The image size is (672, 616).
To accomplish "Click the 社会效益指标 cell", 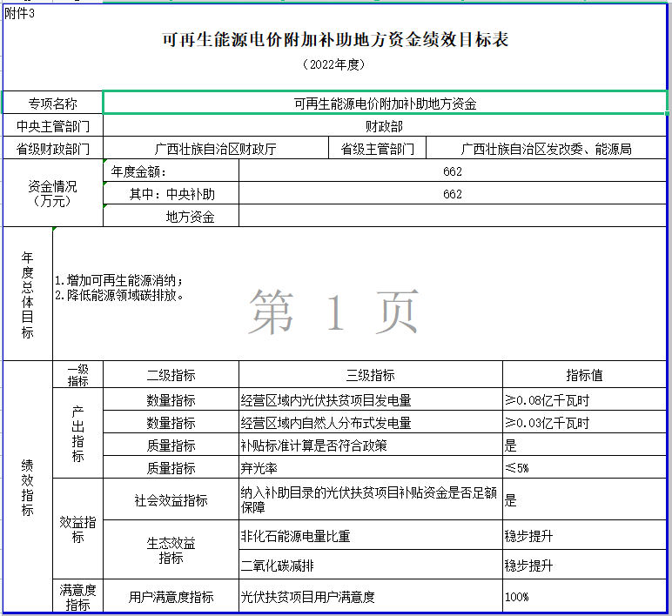I will click(171, 500).
